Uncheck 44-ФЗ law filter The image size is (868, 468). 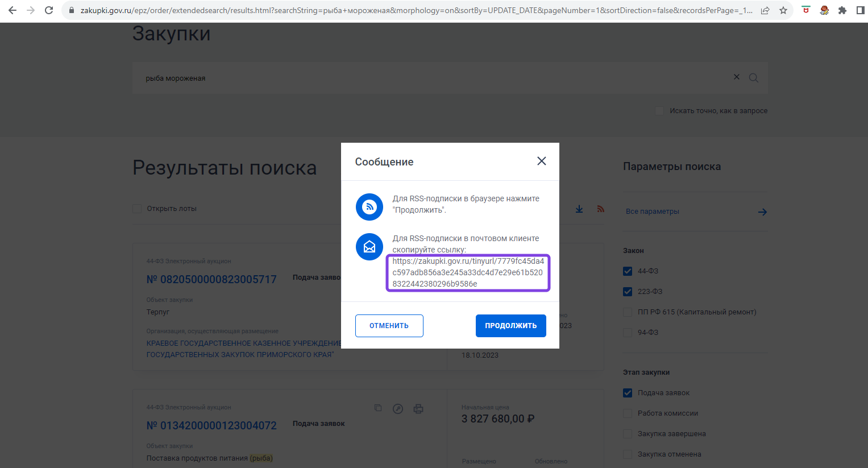point(628,271)
